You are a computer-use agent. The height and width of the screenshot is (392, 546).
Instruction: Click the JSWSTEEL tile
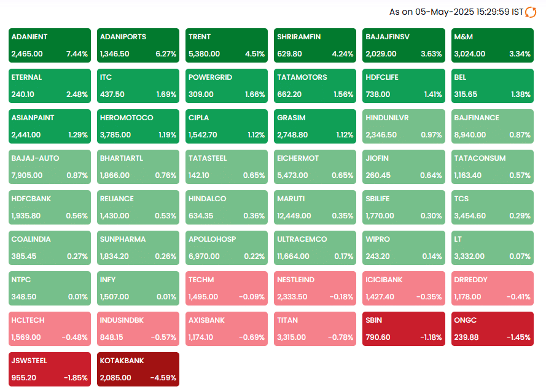pos(49,369)
